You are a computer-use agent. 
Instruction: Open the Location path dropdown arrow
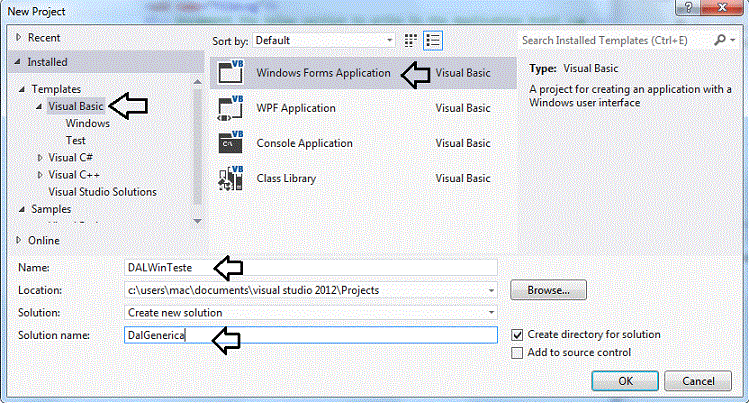click(491, 290)
